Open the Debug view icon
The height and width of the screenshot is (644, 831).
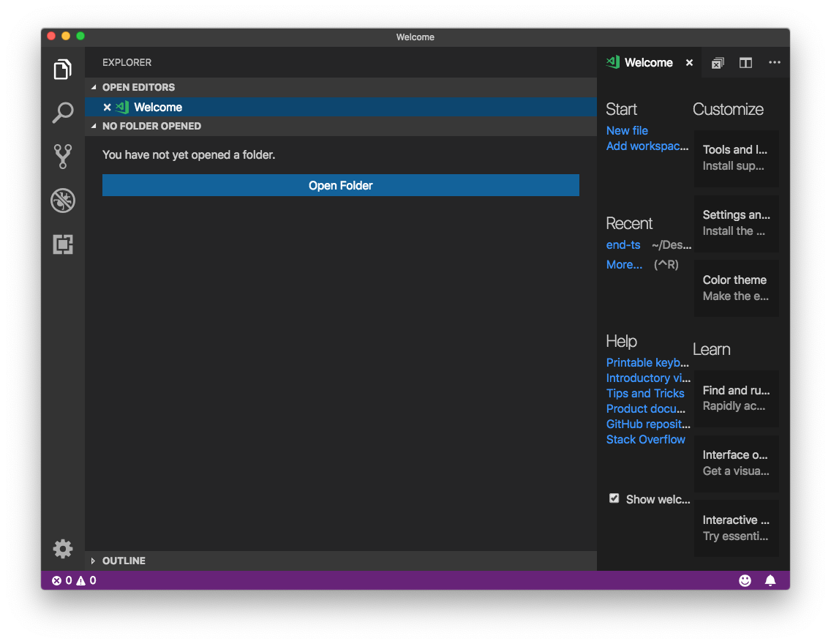pos(62,201)
